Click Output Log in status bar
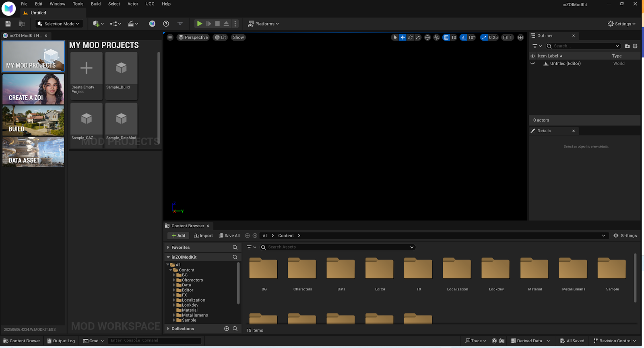This screenshot has width=644, height=348. [61, 341]
